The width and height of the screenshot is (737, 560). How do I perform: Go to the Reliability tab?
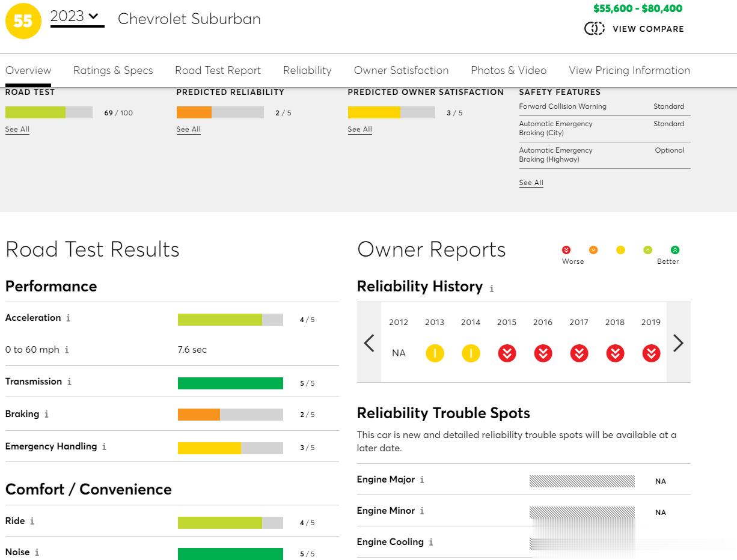coord(307,70)
